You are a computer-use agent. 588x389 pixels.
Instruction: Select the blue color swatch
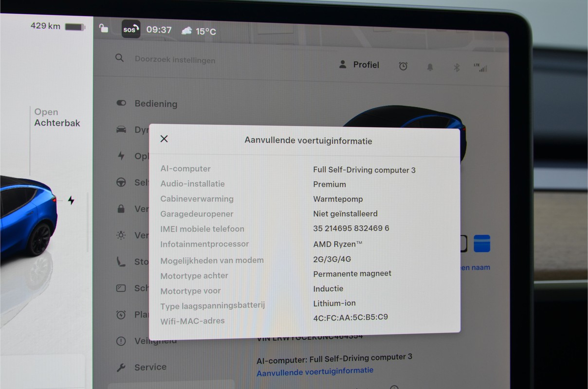pyautogui.click(x=482, y=244)
